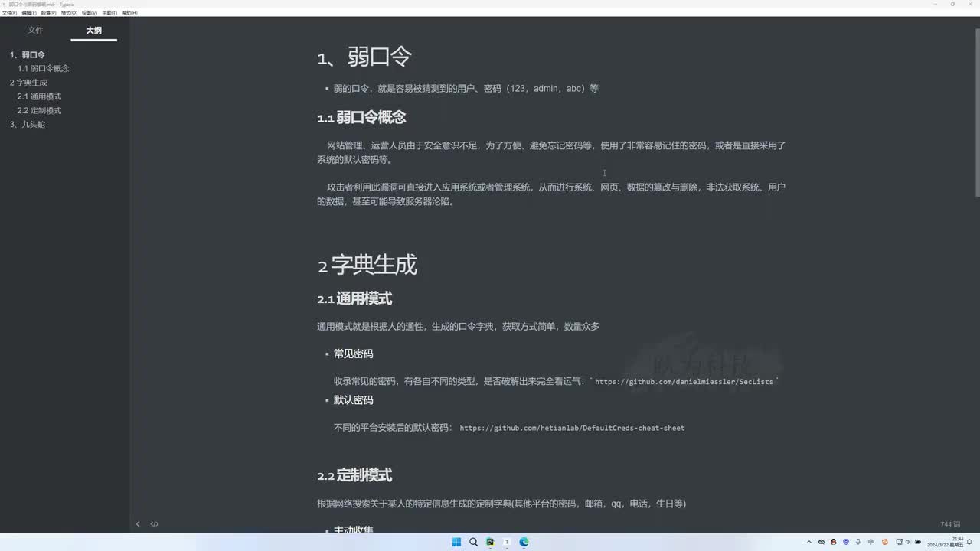Click the line 通用模式就是根据人的通性

(458, 326)
